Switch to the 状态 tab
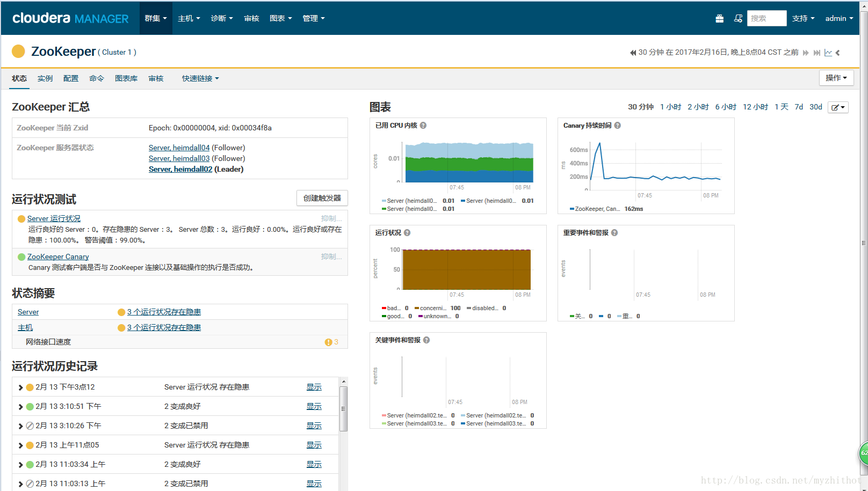 (x=19, y=78)
